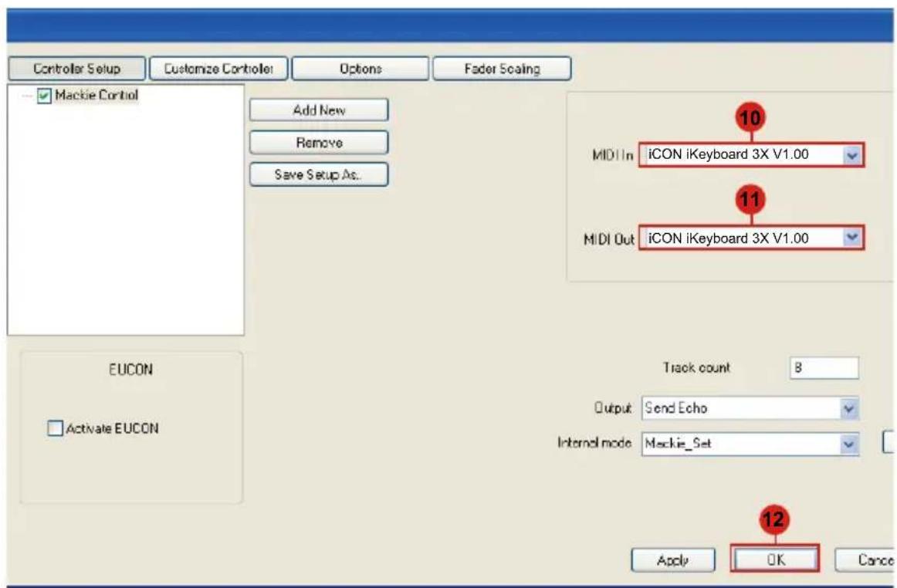Click the MIDI In label text

(x=612, y=155)
